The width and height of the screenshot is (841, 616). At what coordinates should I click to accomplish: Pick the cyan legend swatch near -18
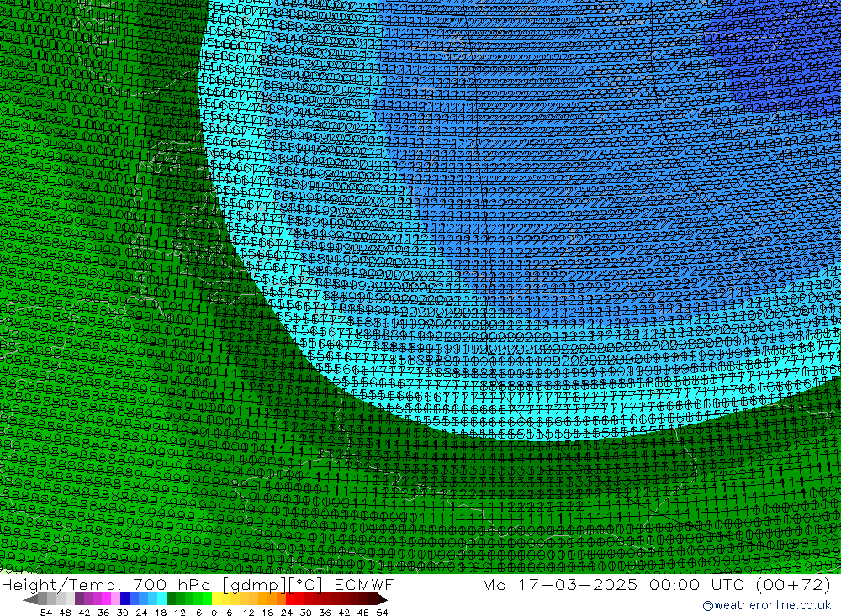coord(161,599)
